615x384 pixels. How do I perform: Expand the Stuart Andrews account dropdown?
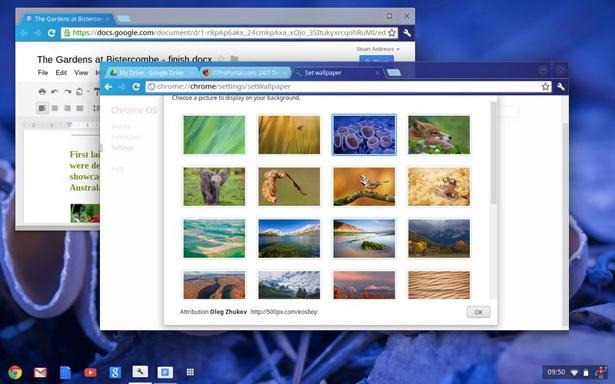(x=378, y=49)
